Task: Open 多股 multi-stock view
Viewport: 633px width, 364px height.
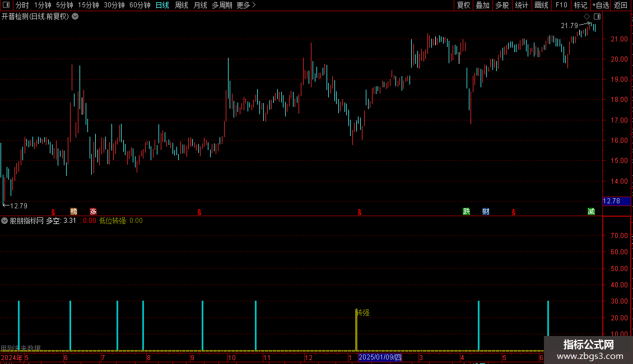Action: point(502,5)
